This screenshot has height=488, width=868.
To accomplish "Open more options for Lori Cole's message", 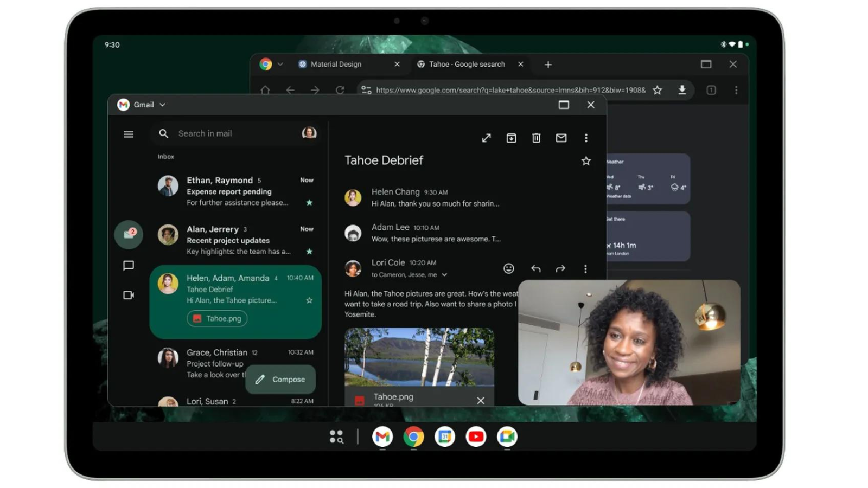I will click(585, 268).
